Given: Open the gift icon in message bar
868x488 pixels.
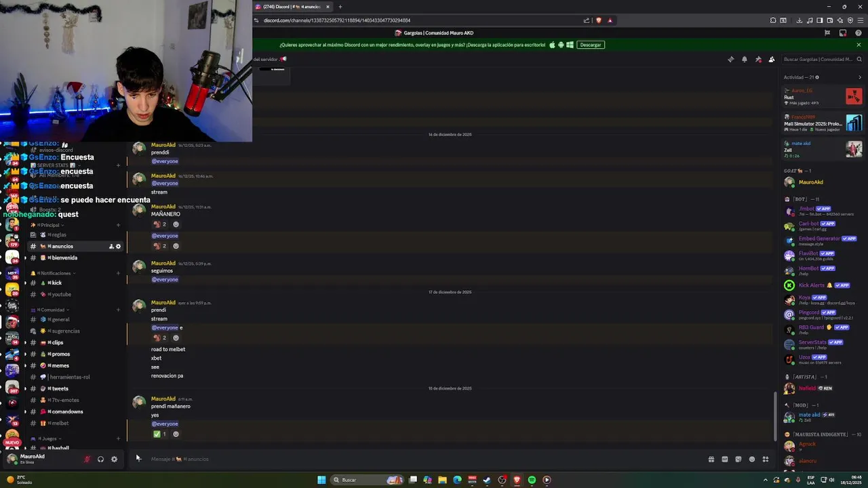Looking at the screenshot, I should point(711,459).
